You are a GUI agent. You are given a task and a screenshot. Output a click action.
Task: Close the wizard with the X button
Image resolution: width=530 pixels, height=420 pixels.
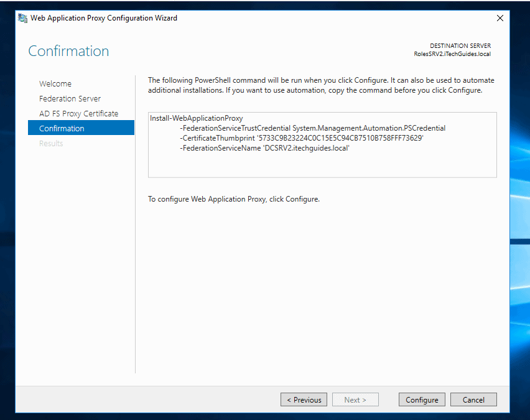(500, 18)
